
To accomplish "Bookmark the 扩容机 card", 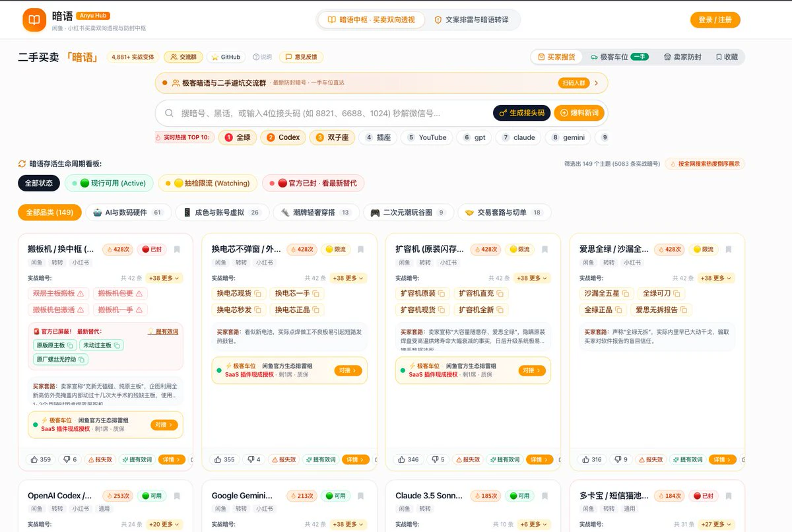I will tap(544, 249).
